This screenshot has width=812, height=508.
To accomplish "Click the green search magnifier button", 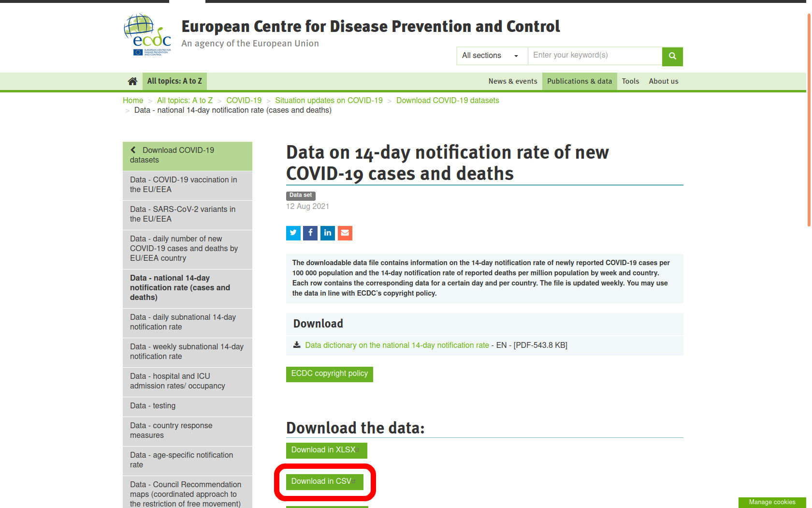I will pos(672,56).
